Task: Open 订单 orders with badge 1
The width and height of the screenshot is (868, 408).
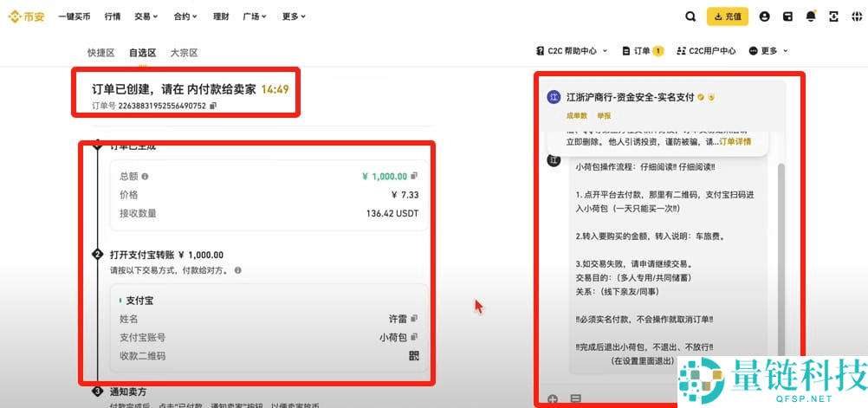Action: tap(643, 51)
